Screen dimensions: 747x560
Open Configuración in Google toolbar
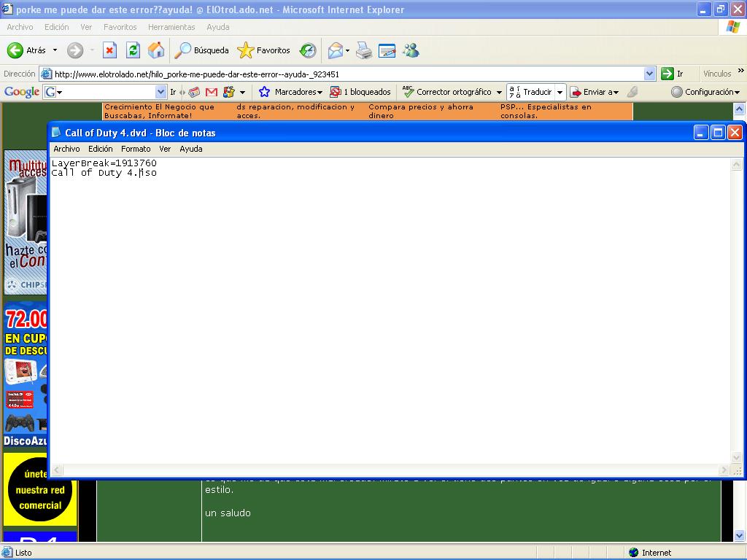tap(705, 92)
